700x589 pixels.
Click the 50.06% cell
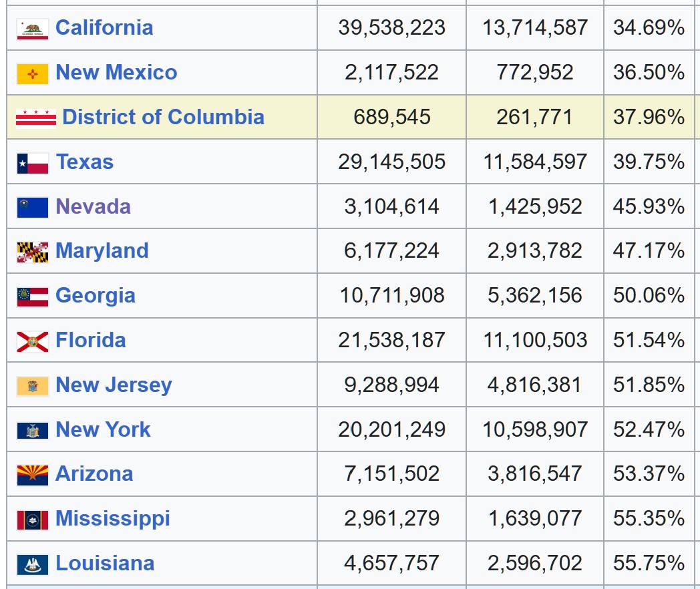pyautogui.click(x=649, y=295)
